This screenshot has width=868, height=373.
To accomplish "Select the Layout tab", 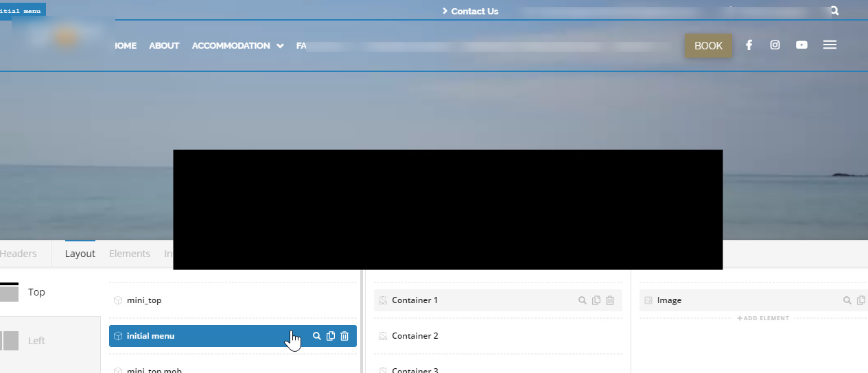I will pos(80,254).
